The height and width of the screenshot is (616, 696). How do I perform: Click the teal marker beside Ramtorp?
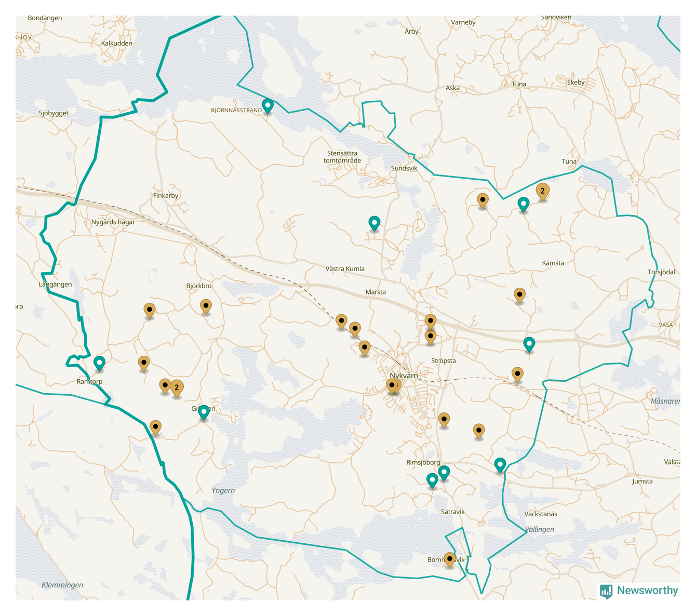(x=99, y=363)
